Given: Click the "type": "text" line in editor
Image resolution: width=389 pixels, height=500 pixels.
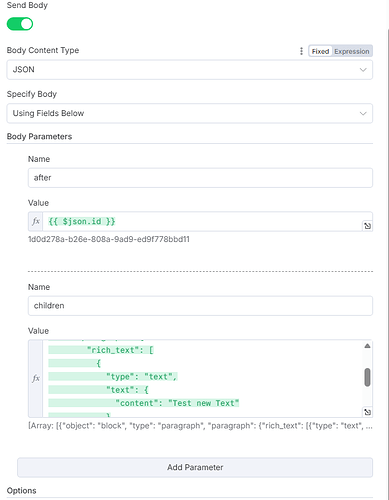Looking at the screenshot, I should coord(142,377).
